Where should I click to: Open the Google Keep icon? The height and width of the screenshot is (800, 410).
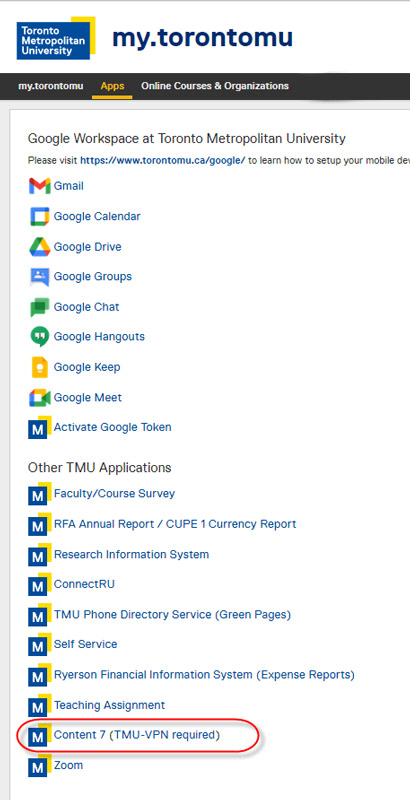39,367
